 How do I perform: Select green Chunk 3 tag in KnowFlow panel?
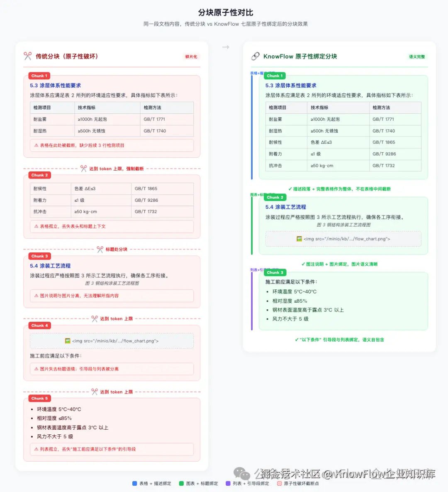275,272
